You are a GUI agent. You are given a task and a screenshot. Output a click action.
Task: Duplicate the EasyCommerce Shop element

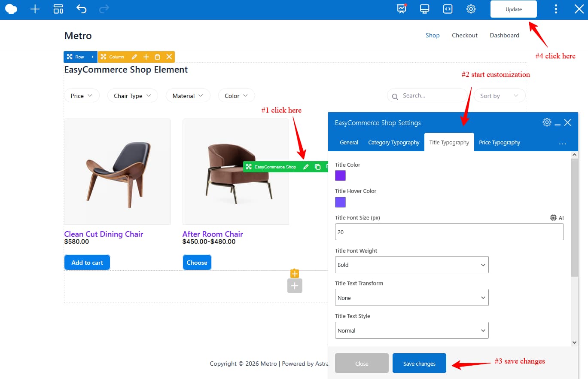tap(317, 167)
